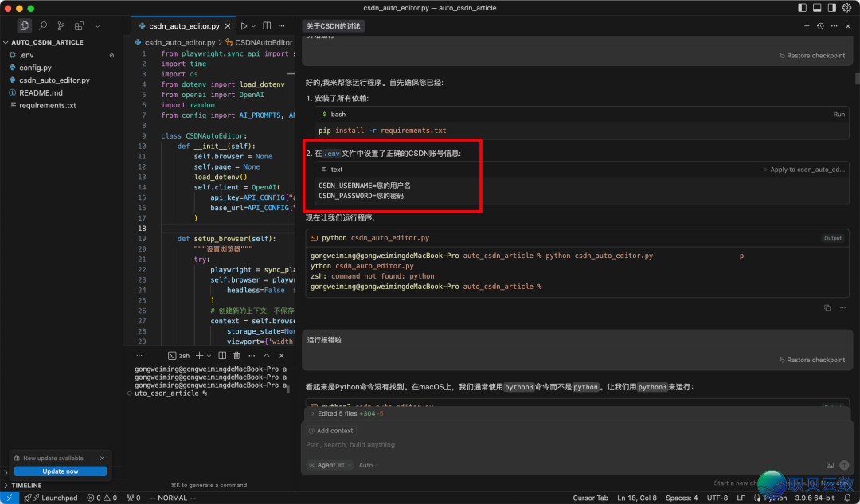Open chat history clock icon
860x504 pixels.
click(820, 26)
